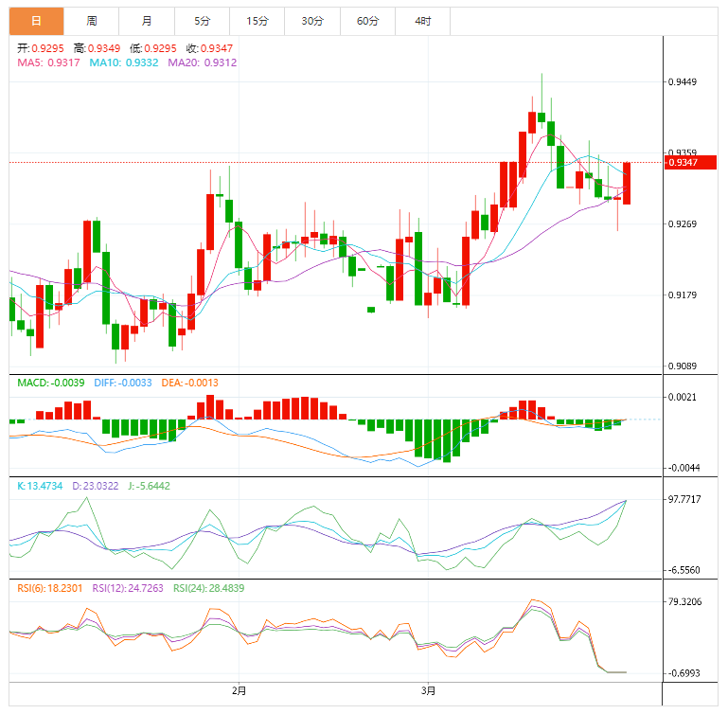Click the MA20: 0.9312 indicator label
Screen dimensions: 728x714
pos(203,62)
